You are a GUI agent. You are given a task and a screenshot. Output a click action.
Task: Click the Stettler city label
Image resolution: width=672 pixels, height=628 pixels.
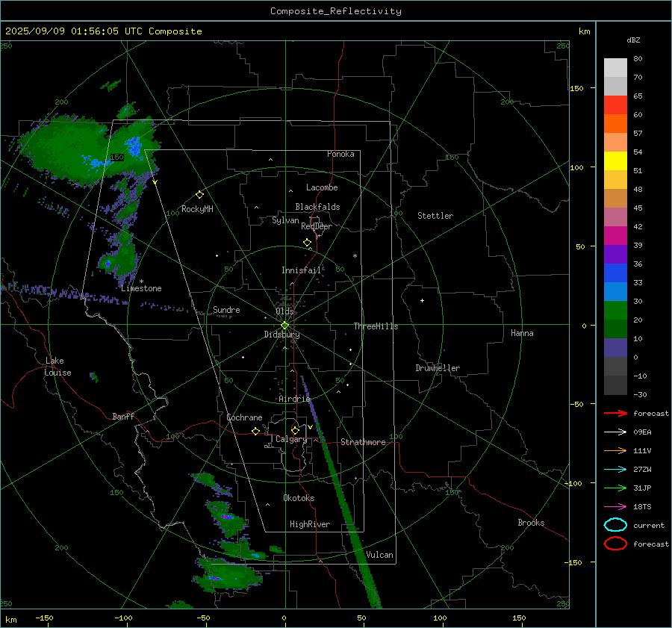pos(435,216)
